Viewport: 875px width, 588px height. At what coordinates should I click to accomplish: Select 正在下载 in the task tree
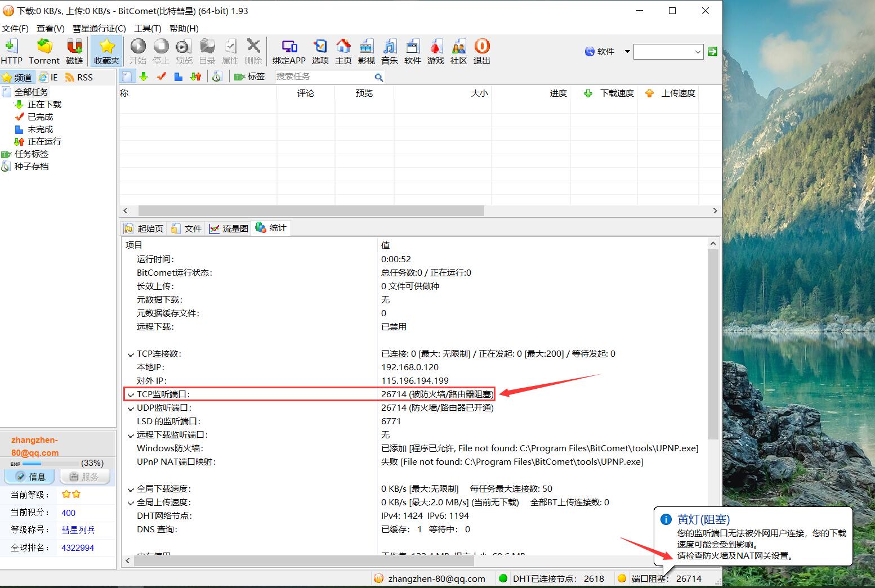[x=44, y=104]
